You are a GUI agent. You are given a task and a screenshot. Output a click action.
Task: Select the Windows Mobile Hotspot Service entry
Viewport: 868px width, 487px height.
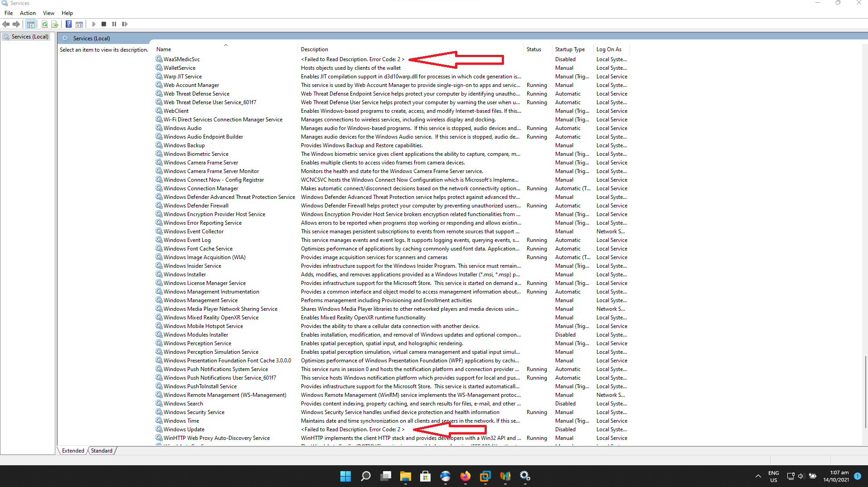(203, 326)
